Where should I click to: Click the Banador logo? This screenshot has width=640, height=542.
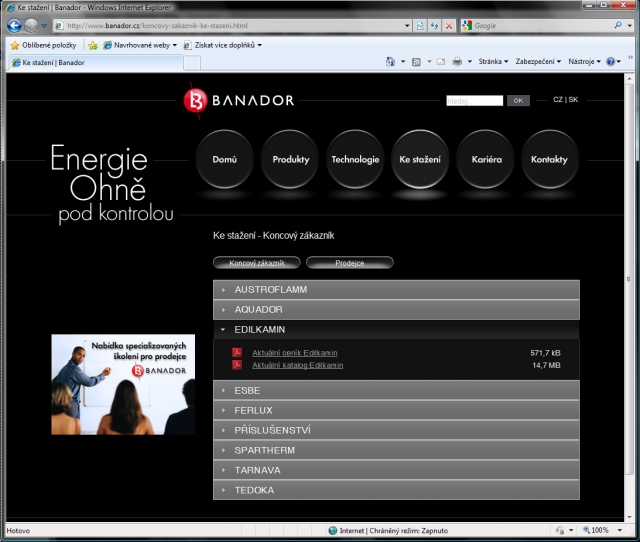click(239, 100)
